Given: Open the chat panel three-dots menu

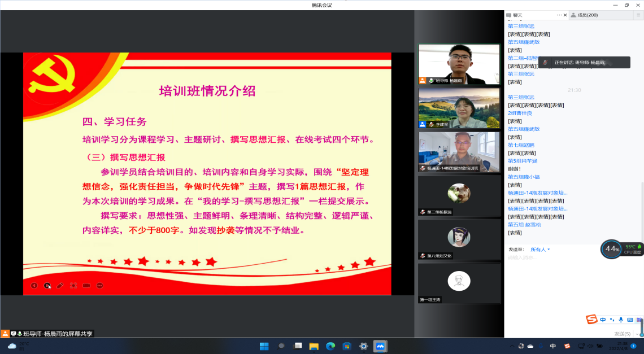Looking at the screenshot, I should (559, 15).
